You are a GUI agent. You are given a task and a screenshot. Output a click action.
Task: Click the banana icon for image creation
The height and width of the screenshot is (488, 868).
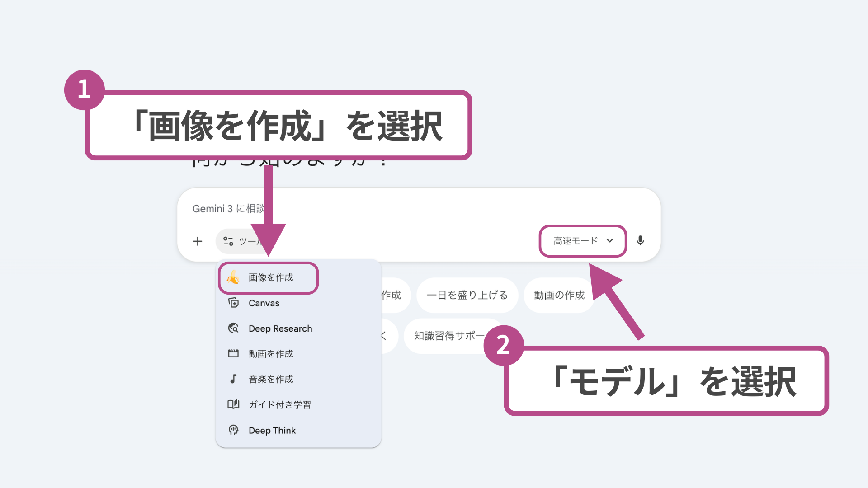coord(233,277)
